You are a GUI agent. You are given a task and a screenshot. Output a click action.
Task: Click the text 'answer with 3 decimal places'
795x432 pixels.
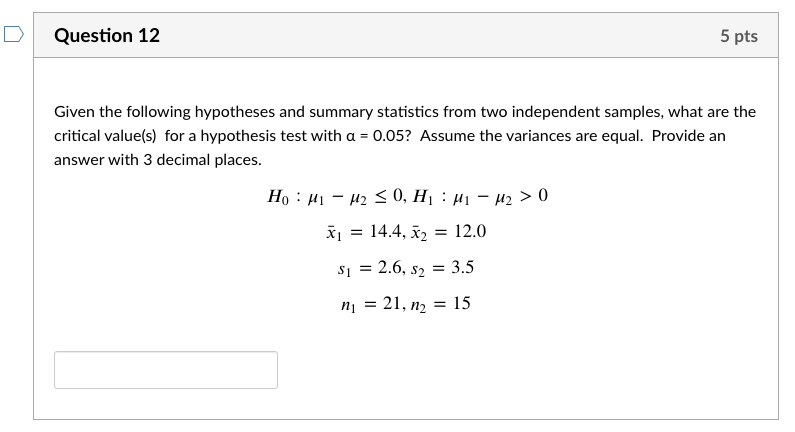pos(156,160)
